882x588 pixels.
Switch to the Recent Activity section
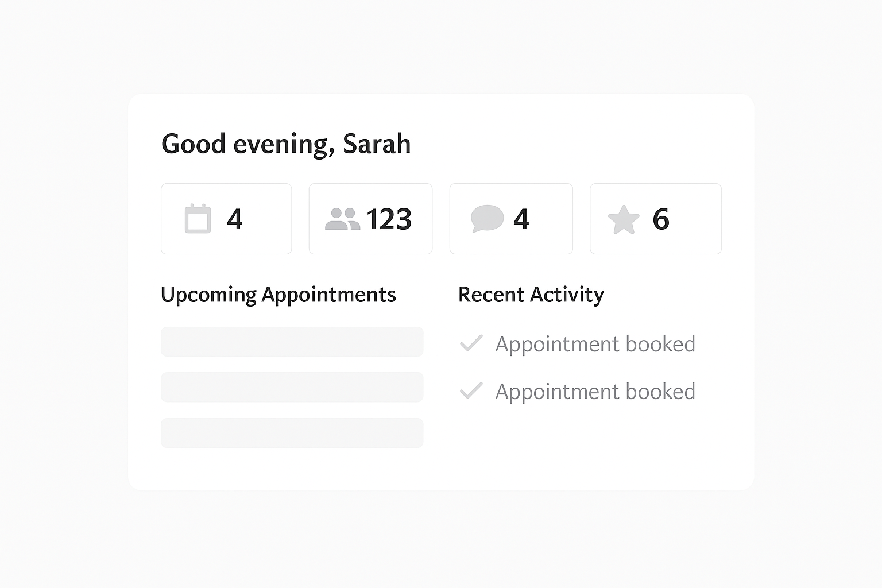point(531,295)
